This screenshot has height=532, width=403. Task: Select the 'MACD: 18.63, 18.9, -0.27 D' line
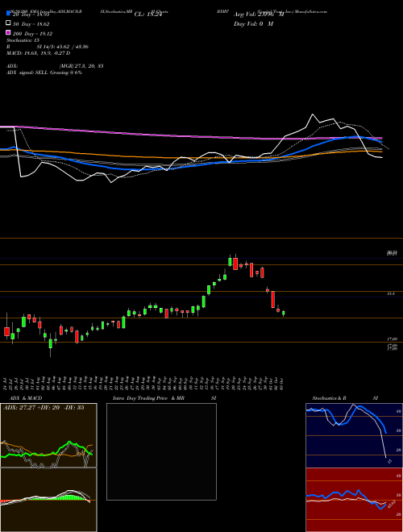(x=39, y=53)
